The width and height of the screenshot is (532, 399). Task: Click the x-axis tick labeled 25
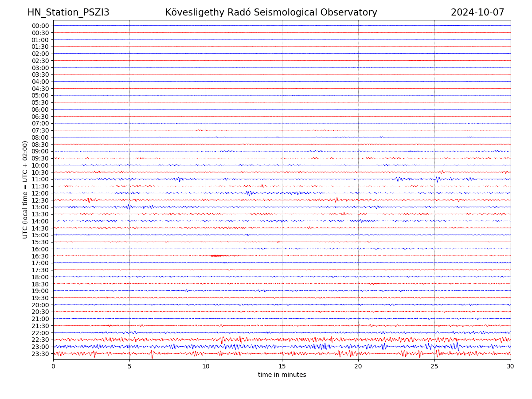(x=434, y=367)
